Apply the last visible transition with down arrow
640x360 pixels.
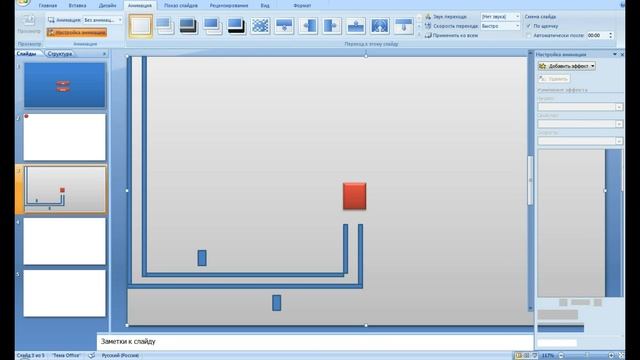404,26
